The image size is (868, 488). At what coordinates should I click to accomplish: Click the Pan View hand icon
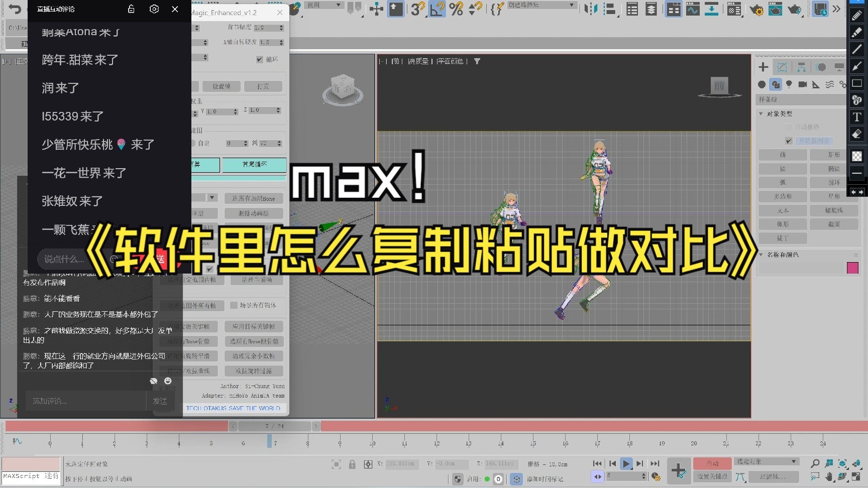pyautogui.click(x=829, y=476)
